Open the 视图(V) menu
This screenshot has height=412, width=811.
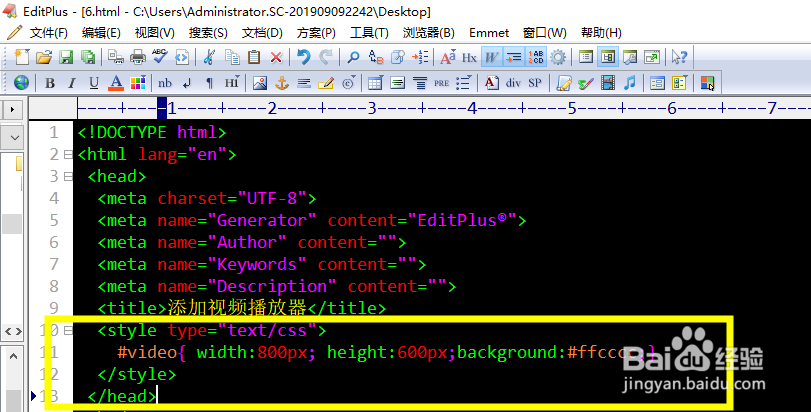[154, 33]
